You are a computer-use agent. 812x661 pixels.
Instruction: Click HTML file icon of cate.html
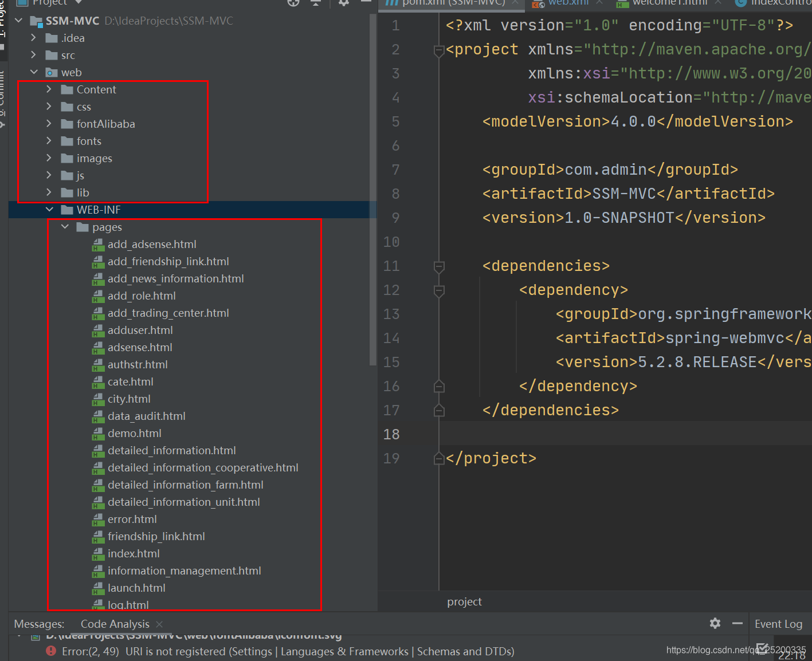[98, 382]
